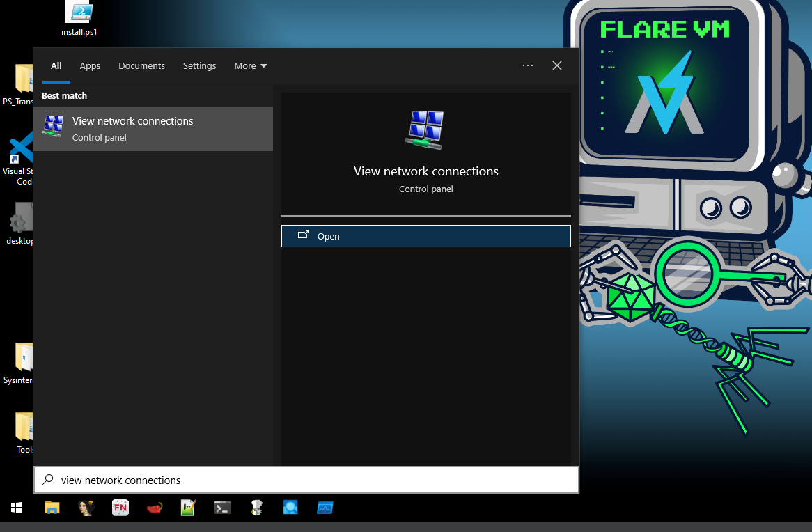This screenshot has height=532, width=812.
Task: Launch File Explorer from the taskbar
Action: 52,508
